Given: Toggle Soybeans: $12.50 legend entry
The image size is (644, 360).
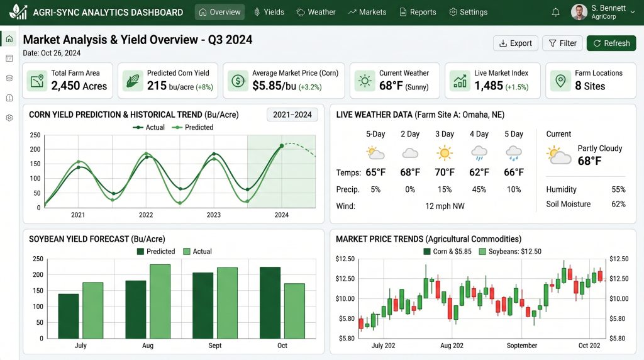Looking at the screenshot, I should 510,252.
